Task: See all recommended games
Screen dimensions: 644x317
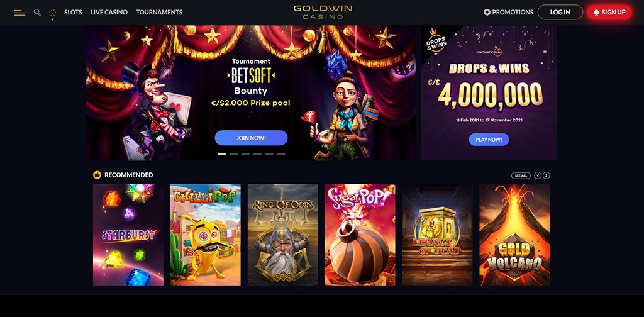Action: pos(521,175)
